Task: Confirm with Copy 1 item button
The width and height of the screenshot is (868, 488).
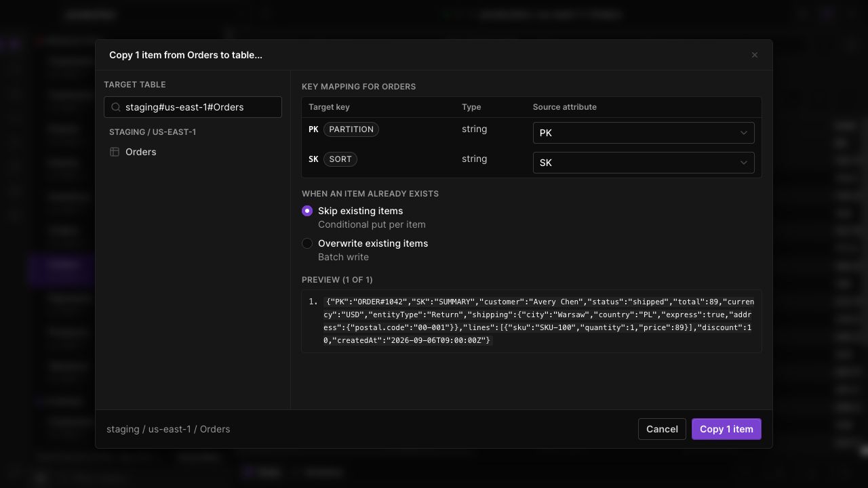Action: coord(726,429)
